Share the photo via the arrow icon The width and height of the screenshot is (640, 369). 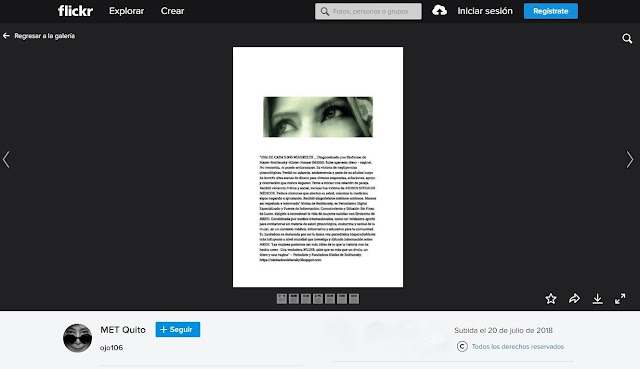click(574, 299)
